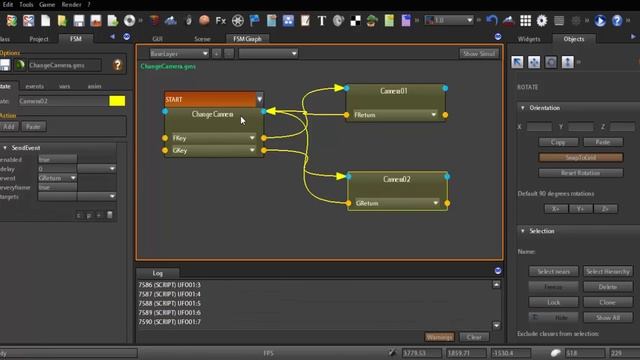Save FSM with Options floppy icon
Image resolution: width=640 pixels, height=360 pixels.
point(4,65)
